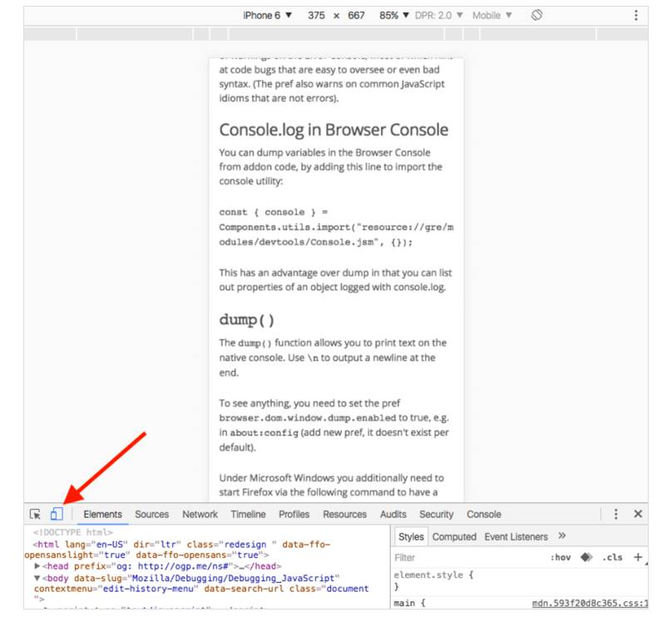The image size is (672, 617).
Task: Switch to the Elements tab
Action: [103, 514]
